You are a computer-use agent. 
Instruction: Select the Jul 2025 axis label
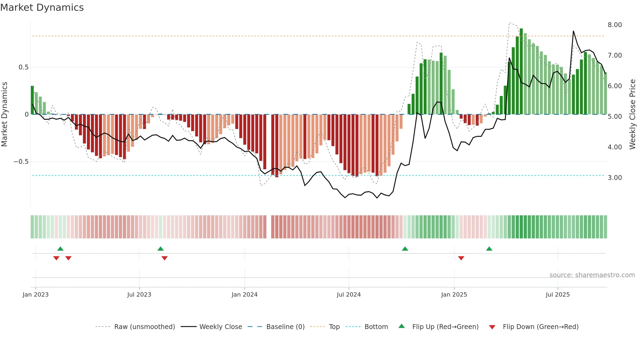click(x=558, y=294)
